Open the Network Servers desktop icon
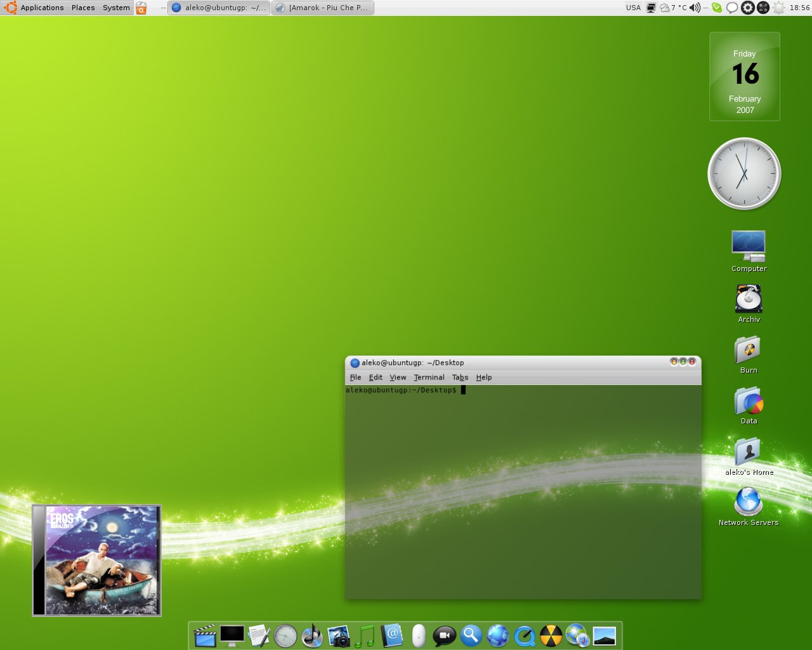 tap(749, 507)
